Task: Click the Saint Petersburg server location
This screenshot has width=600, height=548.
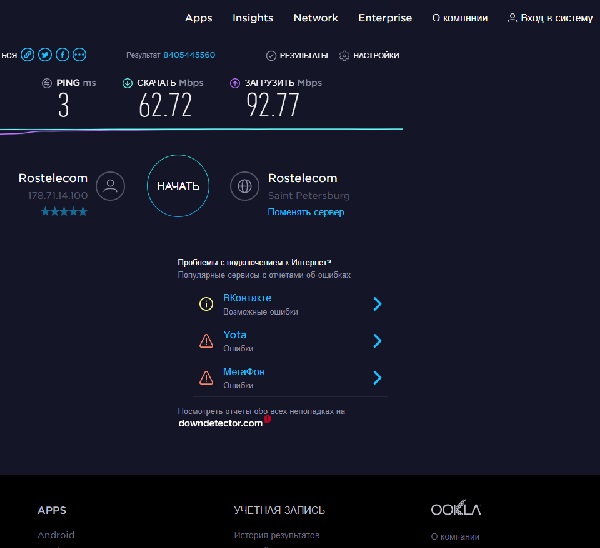Action: [308, 196]
